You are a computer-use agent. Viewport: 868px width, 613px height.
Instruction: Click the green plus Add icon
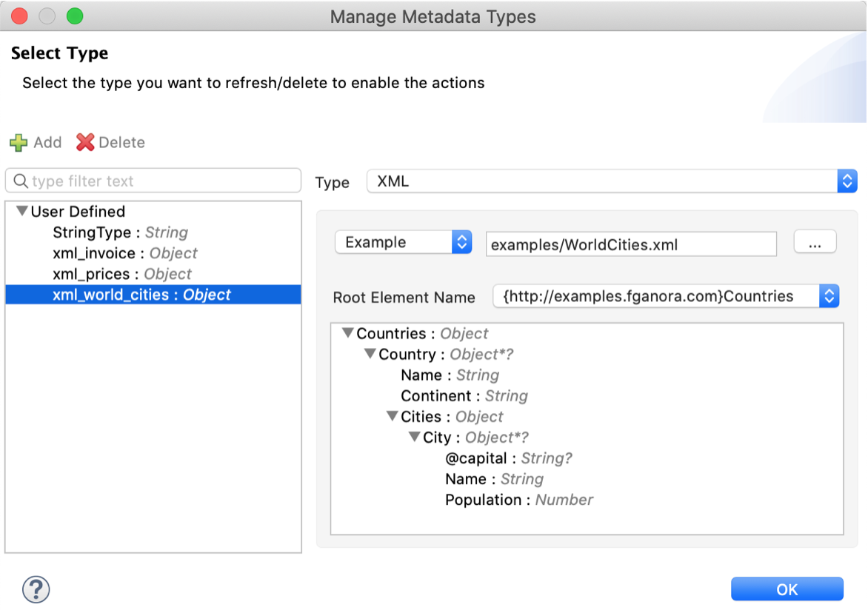[19, 142]
